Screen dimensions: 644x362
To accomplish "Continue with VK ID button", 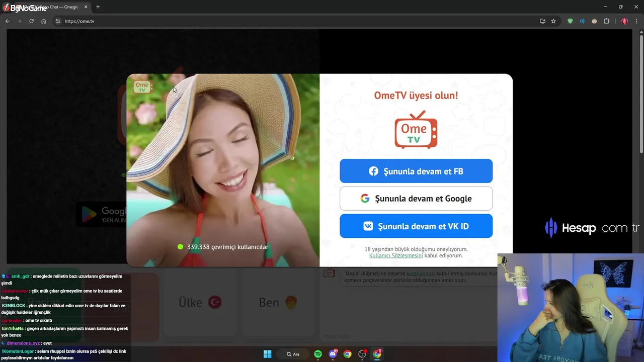I will tap(416, 226).
